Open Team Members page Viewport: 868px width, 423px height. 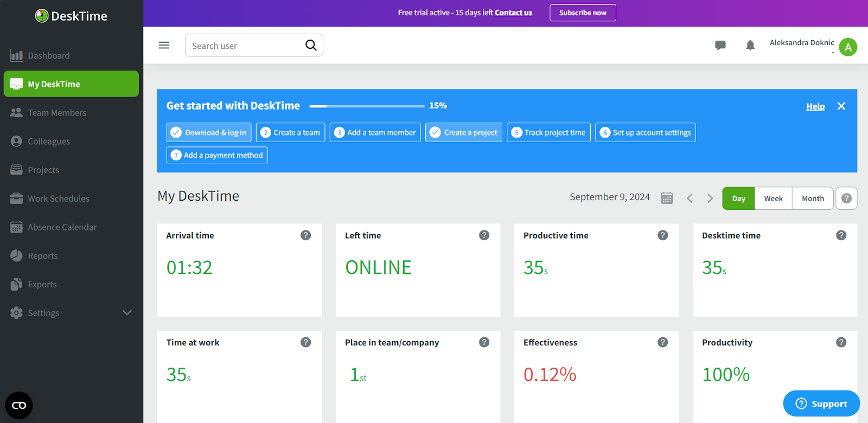tap(72, 113)
